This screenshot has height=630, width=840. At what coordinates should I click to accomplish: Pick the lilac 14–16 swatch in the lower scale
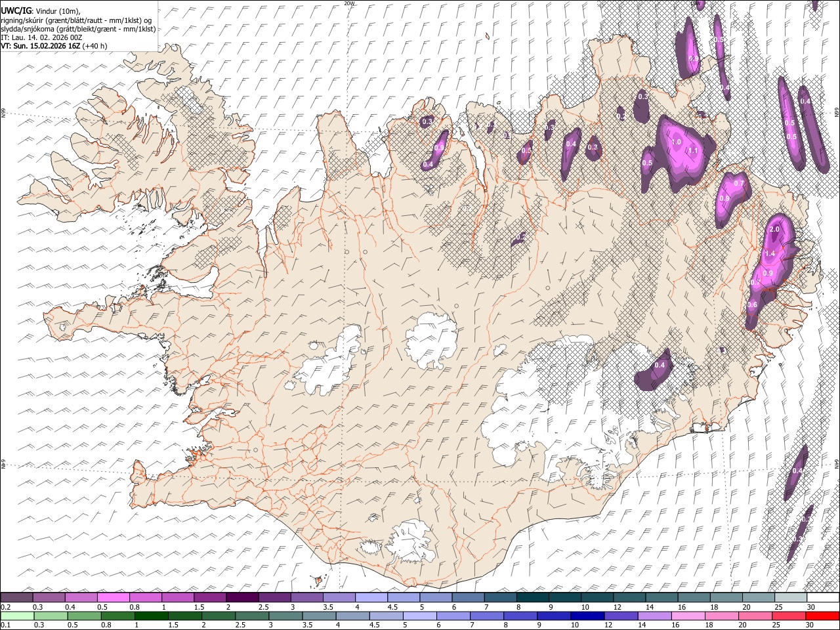coord(655,616)
